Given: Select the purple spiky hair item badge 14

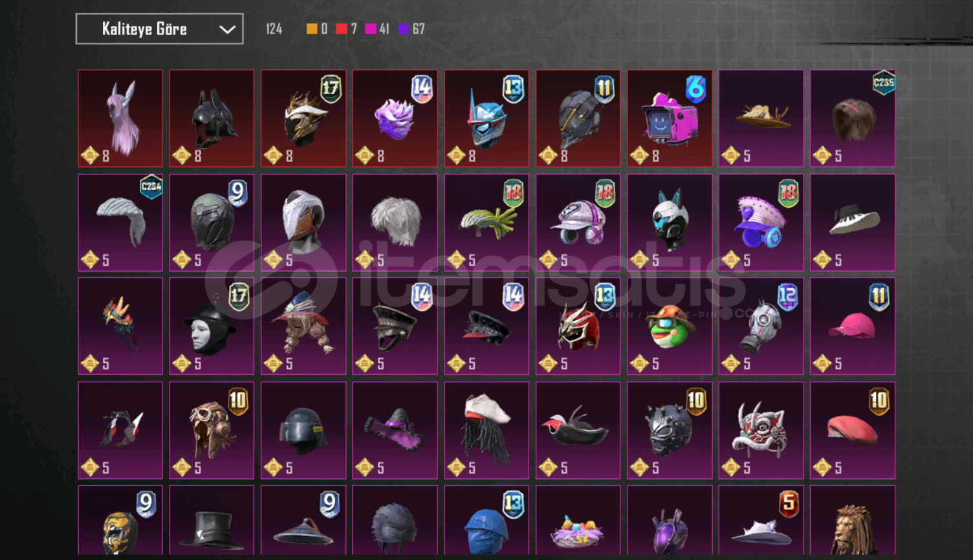Looking at the screenshot, I should (395, 118).
